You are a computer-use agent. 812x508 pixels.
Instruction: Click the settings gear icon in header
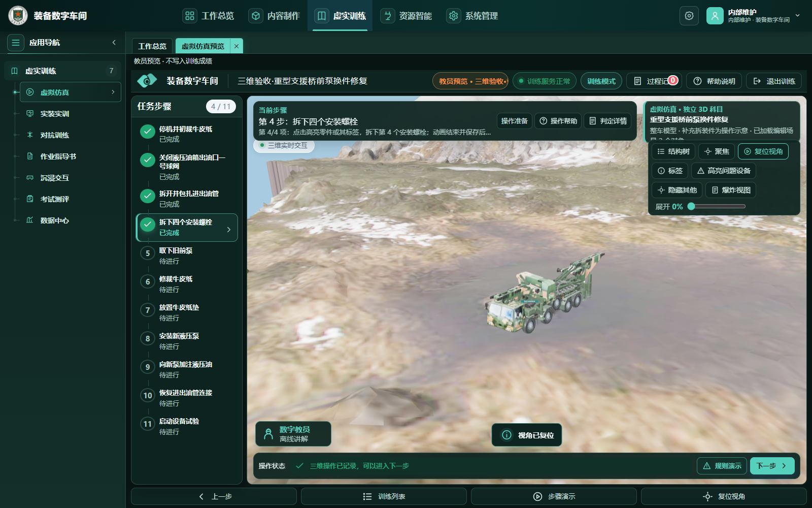tap(689, 16)
